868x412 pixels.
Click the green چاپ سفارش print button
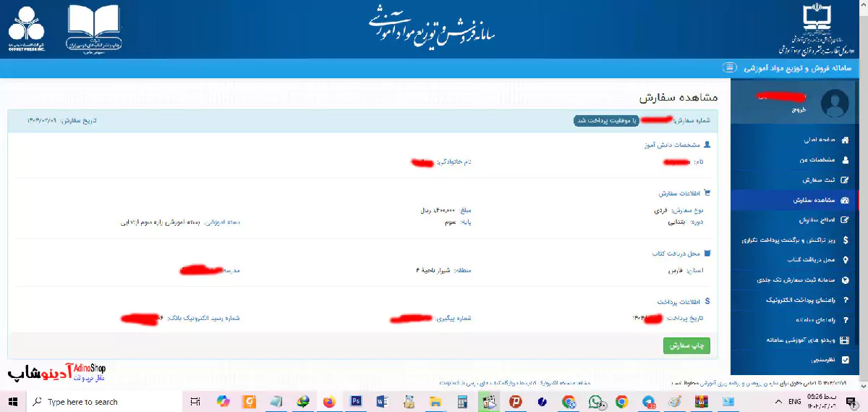pos(686,346)
